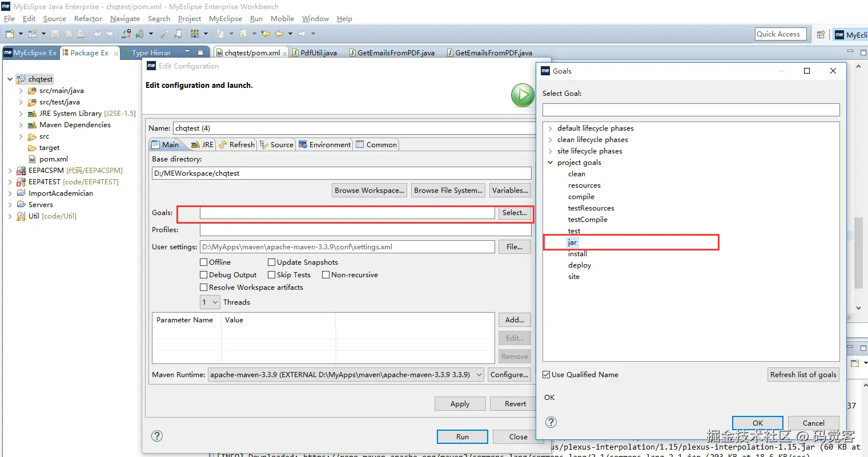Switch to the Common tab

click(376, 145)
